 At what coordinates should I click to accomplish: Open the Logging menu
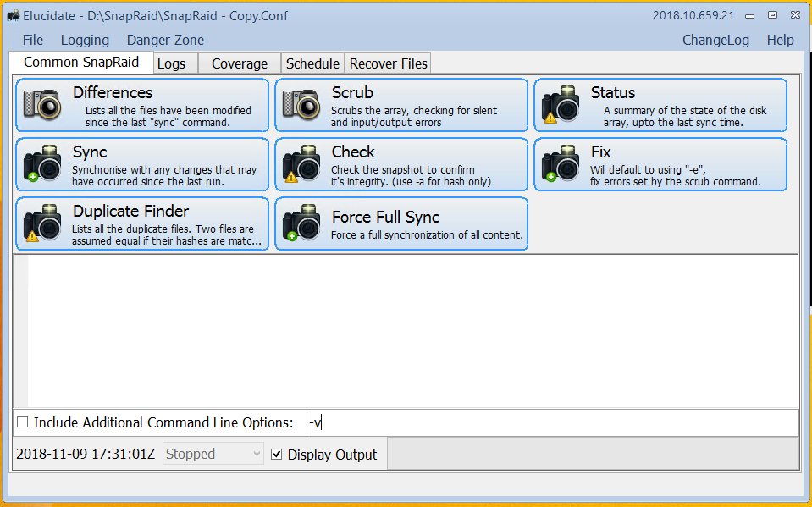tap(85, 40)
